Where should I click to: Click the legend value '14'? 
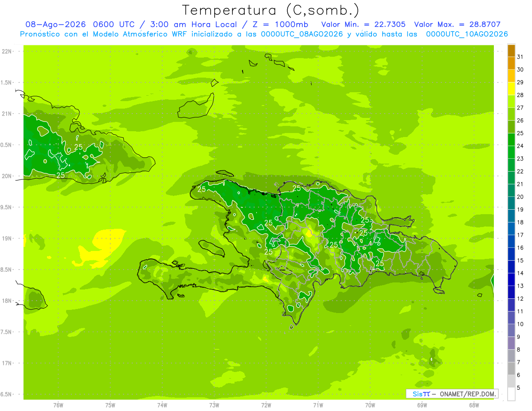tap(520, 273)
